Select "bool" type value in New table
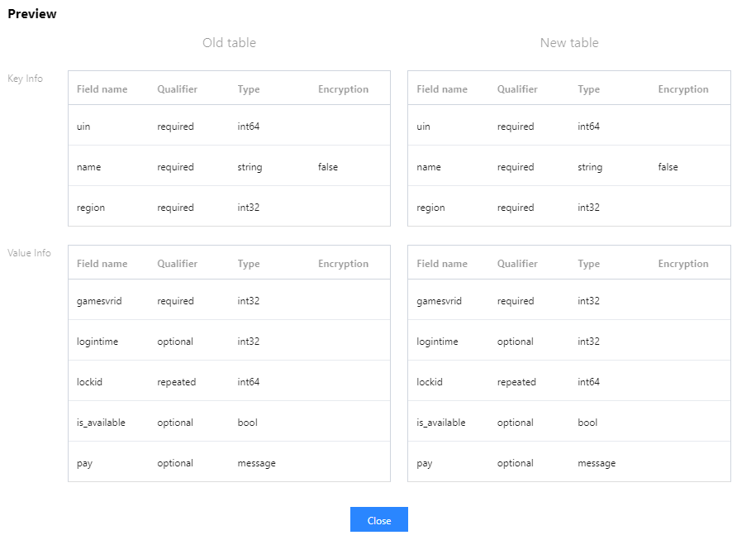 [587, 423]
